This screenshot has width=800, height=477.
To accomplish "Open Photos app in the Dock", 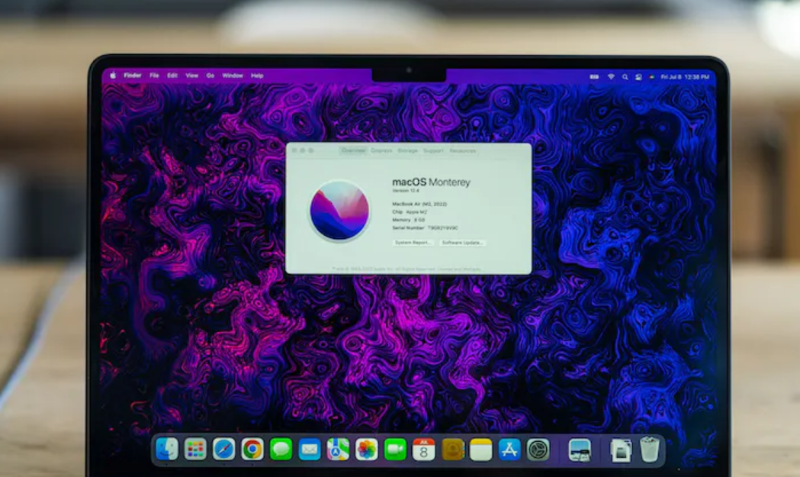I will [366, 449].
